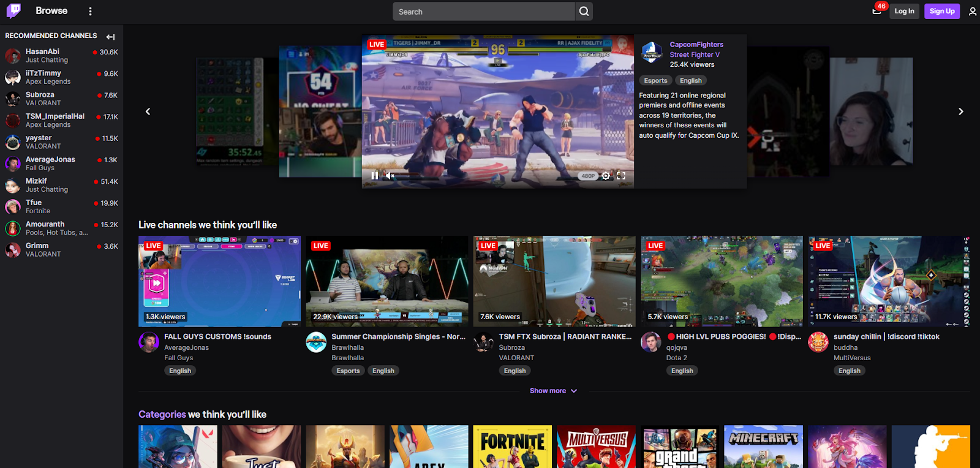Open FALL GUYS CUSTOMS !sounds title link

click(217, 337)
